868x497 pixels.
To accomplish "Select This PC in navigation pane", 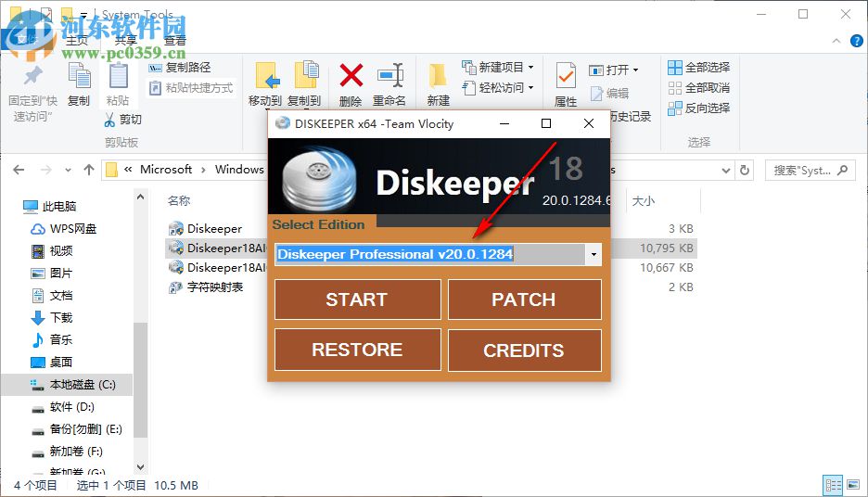I will point(50,207).
